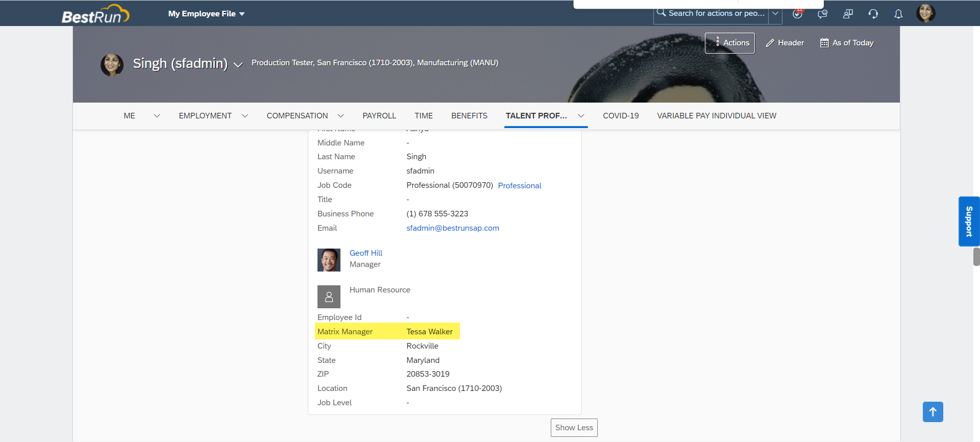This screenshot has width=980, height=442.
Task: Open the blue Support side tab
Action: pos(969,222)
